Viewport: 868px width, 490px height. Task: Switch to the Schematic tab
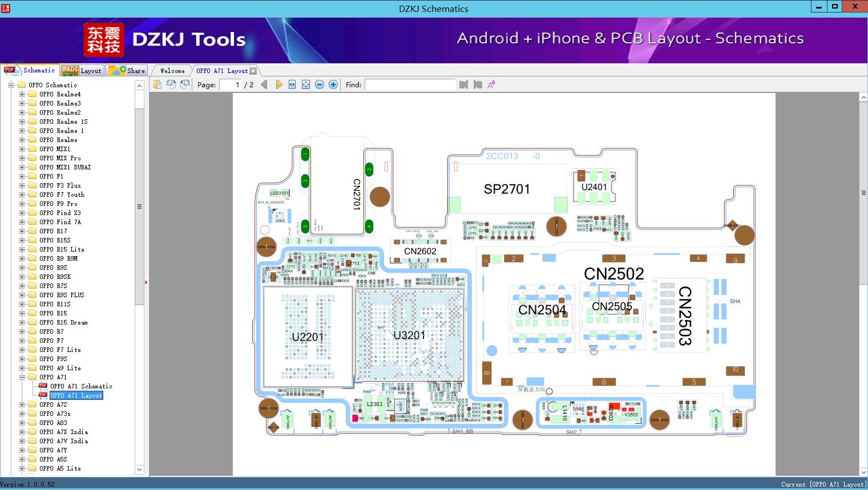pyautogui.click(x=29, y=70)
